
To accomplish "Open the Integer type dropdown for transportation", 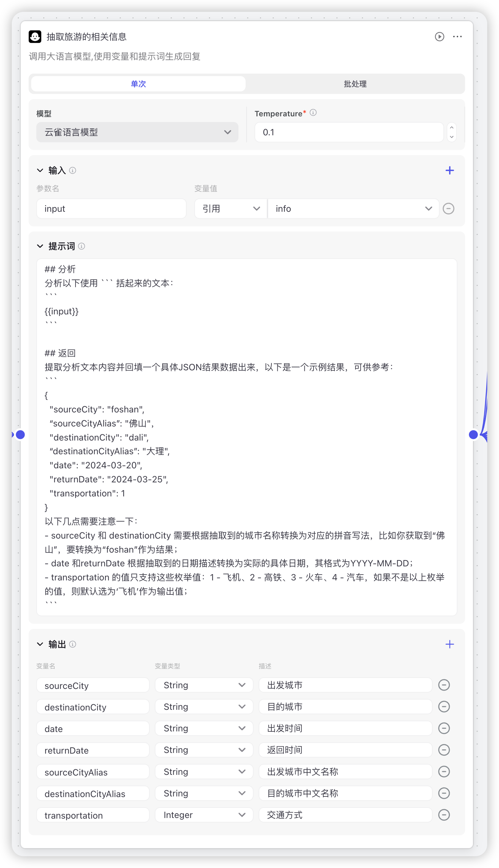I will [204, 815].
